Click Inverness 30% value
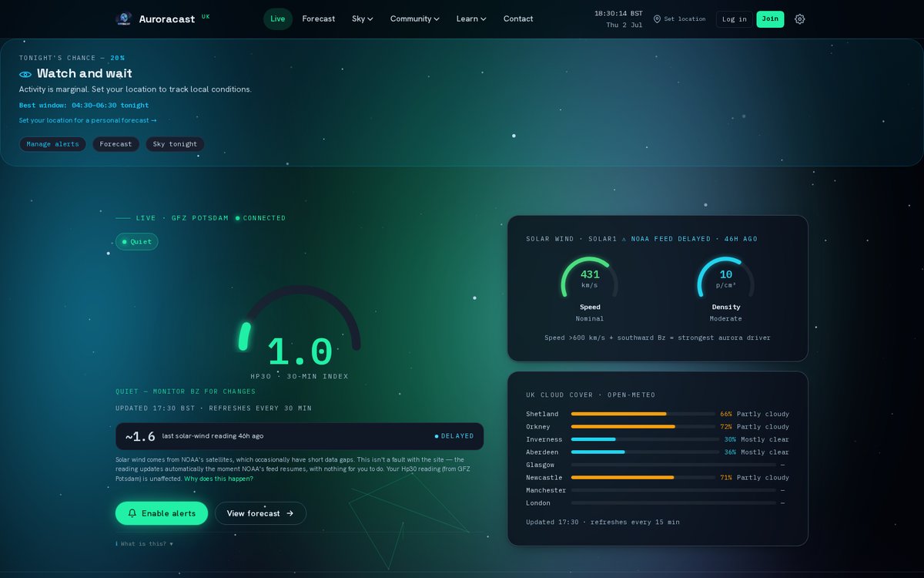The image size is (924, 578). [730, 439]
